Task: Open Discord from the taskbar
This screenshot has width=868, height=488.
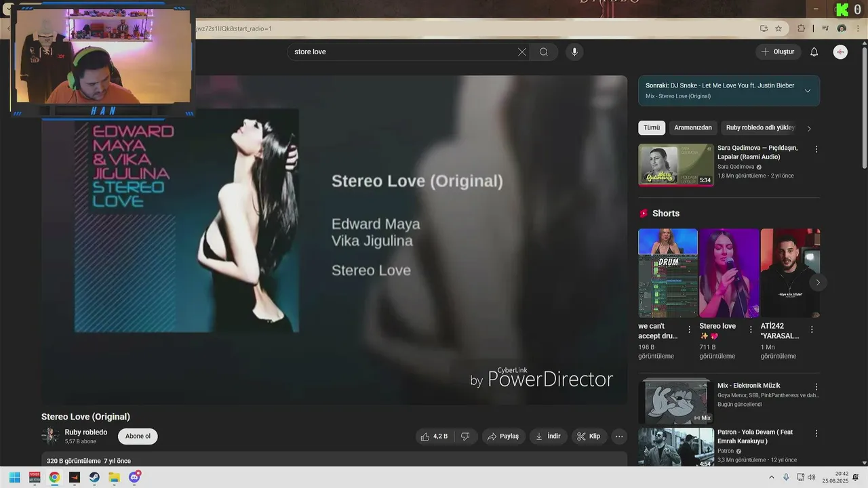Action: [x=134, y=477]
